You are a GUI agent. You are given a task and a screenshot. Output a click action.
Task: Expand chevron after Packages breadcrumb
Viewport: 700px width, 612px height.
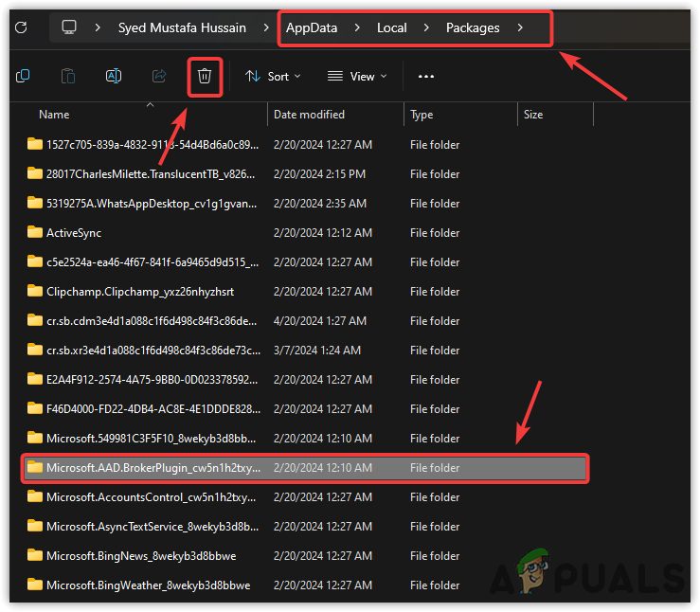pyautogui.click(x=520, y=27)
